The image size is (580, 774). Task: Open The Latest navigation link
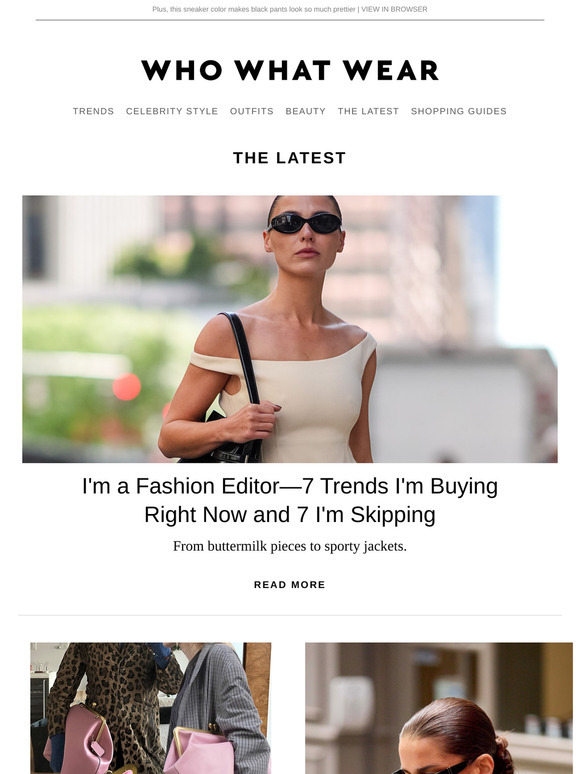[x=368, y=111]
